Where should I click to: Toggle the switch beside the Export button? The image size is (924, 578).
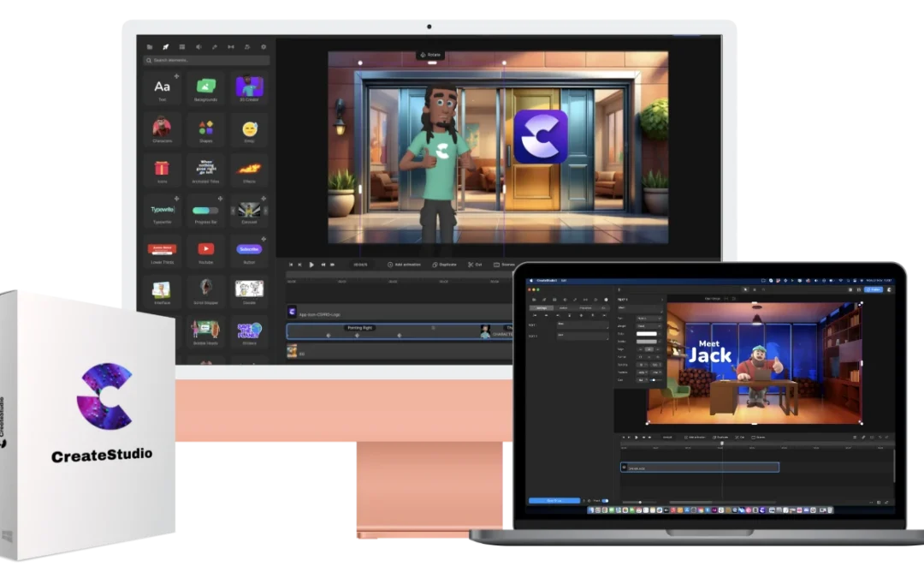[605, 501]
